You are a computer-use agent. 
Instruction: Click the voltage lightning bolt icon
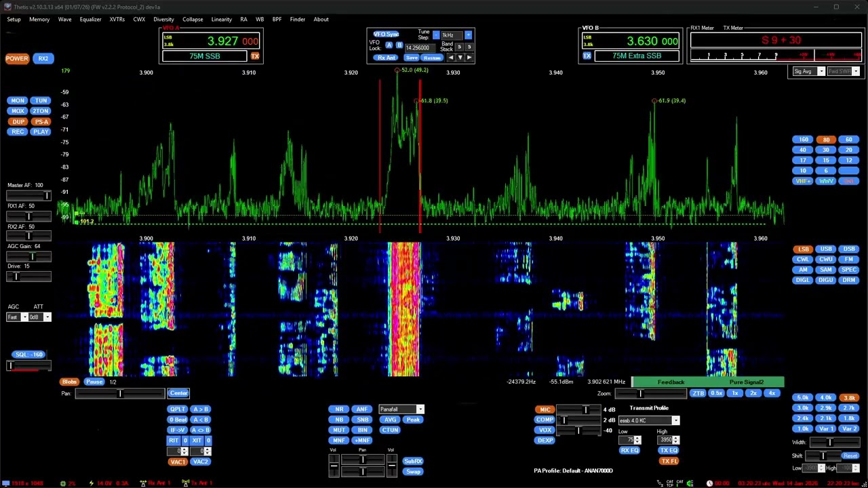(x=91, y=483)
